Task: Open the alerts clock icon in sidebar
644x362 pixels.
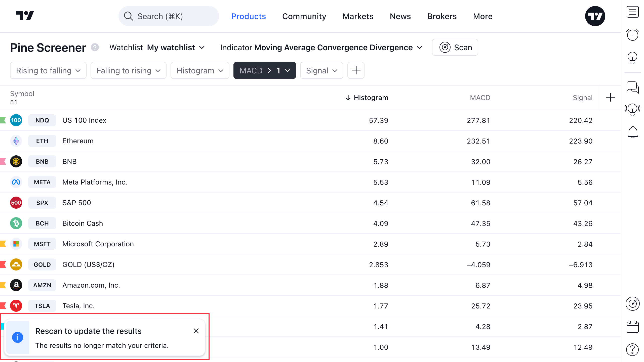Action: tap(632, 35)
